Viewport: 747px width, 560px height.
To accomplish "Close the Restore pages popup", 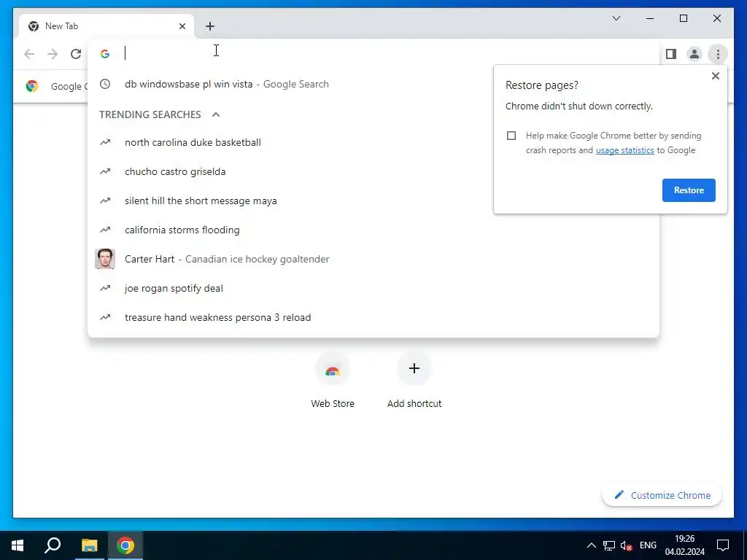I will pos(715,76).
